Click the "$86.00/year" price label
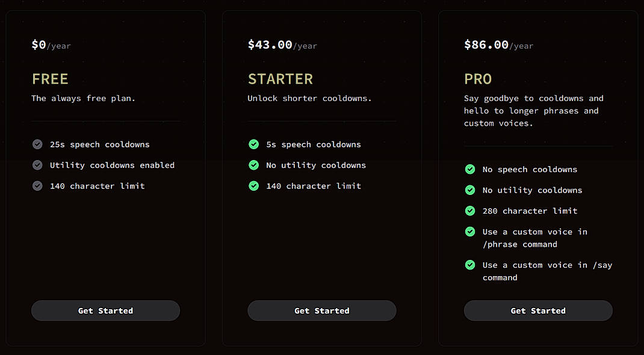This screenshot has height=355, width=644. (498, 44)
